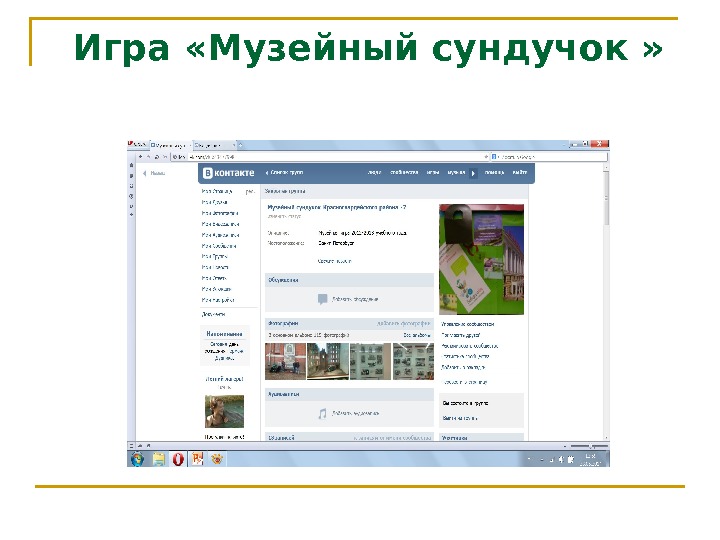Image resolution: width=720 pixels, height=540 pixels.
Task: Click the top icon in Opera's side panel
Action: 132,165
